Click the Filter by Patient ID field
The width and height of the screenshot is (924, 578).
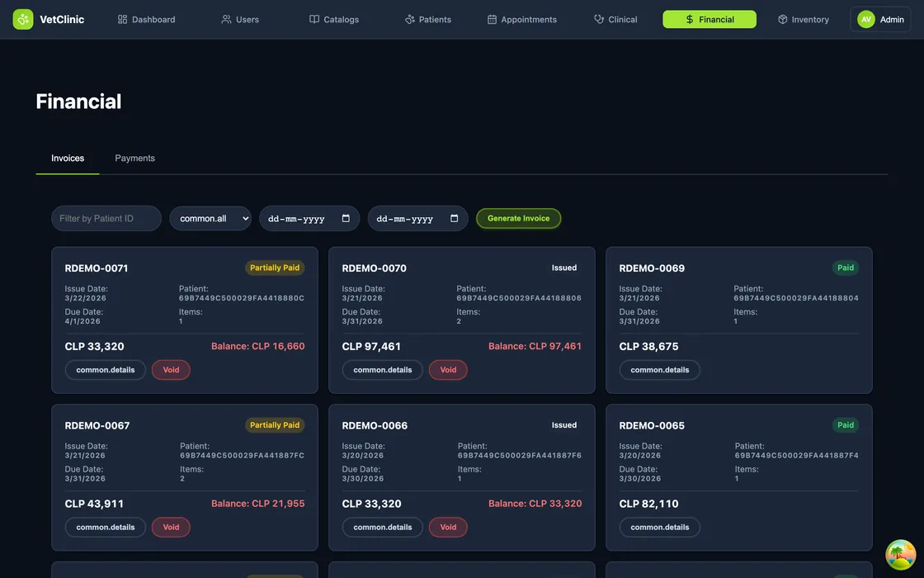click(106, 218)
